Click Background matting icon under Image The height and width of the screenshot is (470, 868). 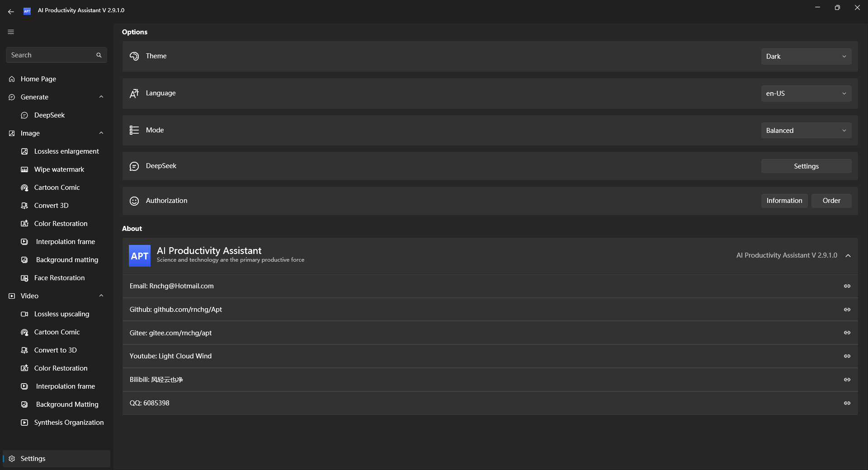24,260
